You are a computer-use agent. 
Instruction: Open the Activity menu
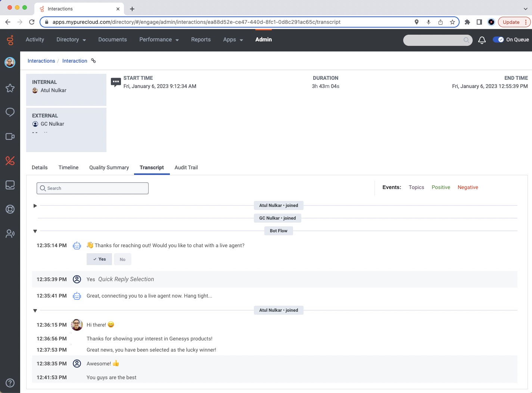pos(35,40)
